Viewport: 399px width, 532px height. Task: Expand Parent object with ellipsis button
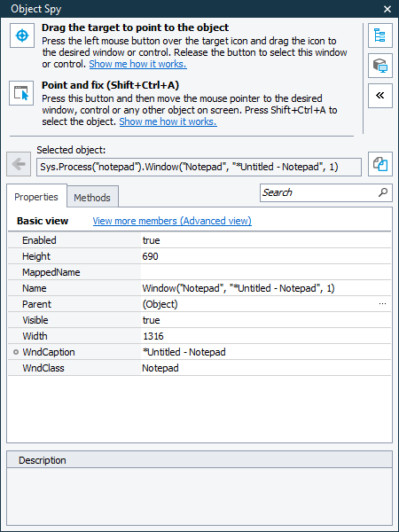click(x=382, y=304)
